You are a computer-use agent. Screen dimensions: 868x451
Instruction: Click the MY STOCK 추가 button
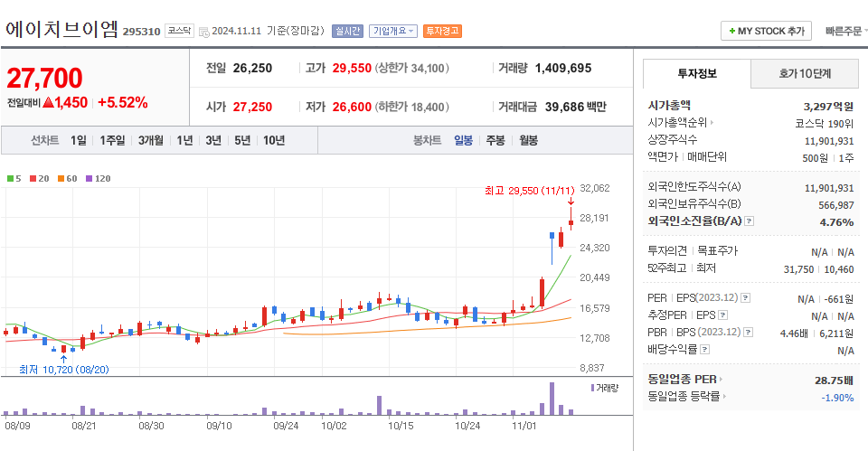coord(766,31)
